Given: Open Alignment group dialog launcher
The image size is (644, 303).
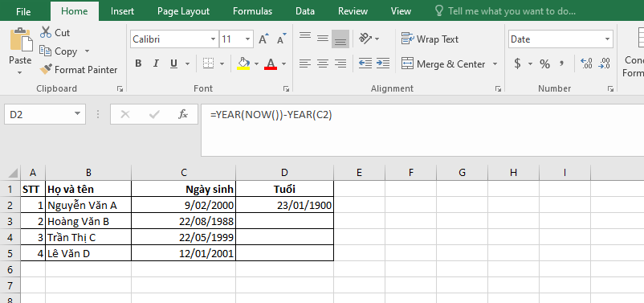Looking at the screenshot, I should click(x=498, y=88).
